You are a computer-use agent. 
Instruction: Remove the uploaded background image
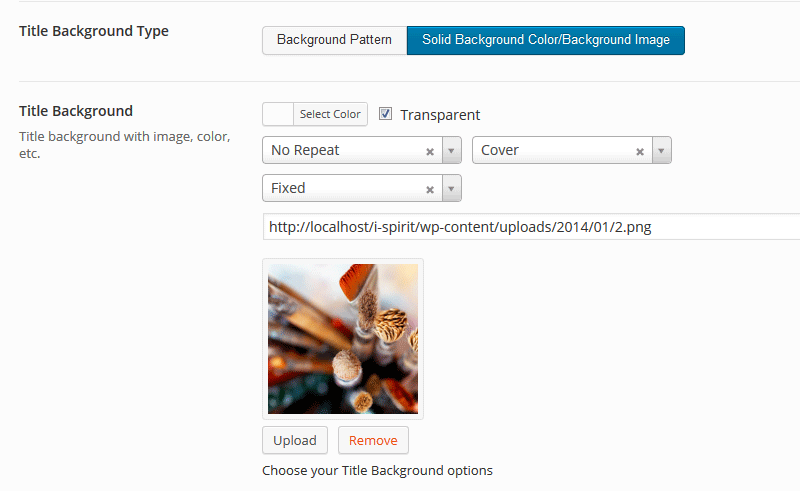(373, 440)
